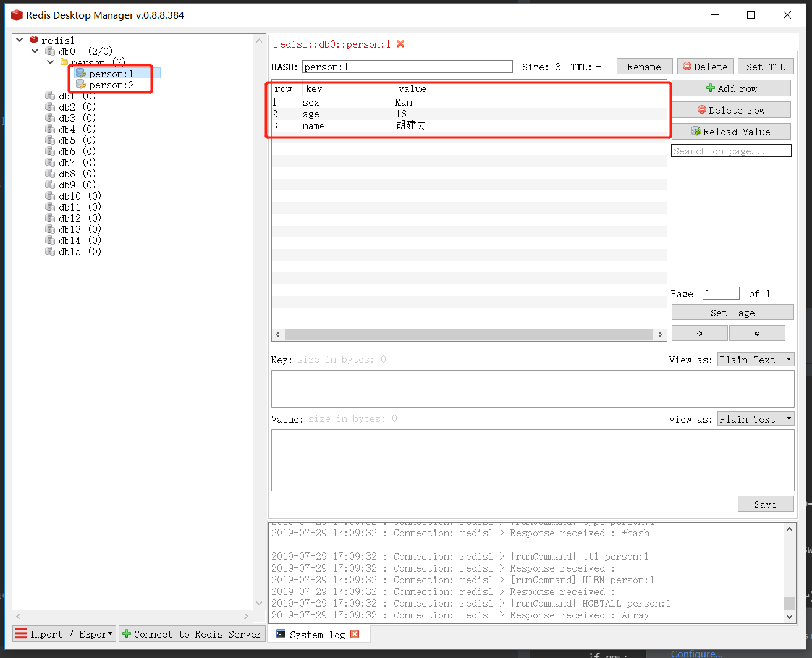The width and height of the screenshot is (812, 658).
Task: Click the Delete row button
Action: pos(731,110)
